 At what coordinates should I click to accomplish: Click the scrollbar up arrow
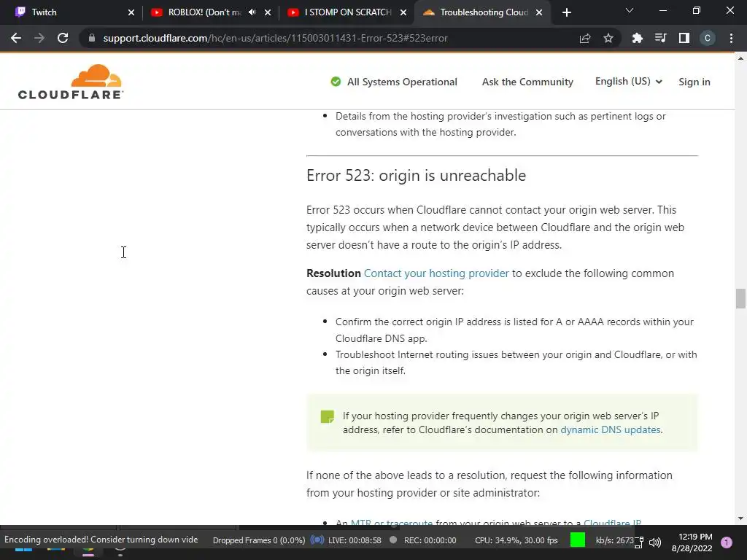(740, 58)
